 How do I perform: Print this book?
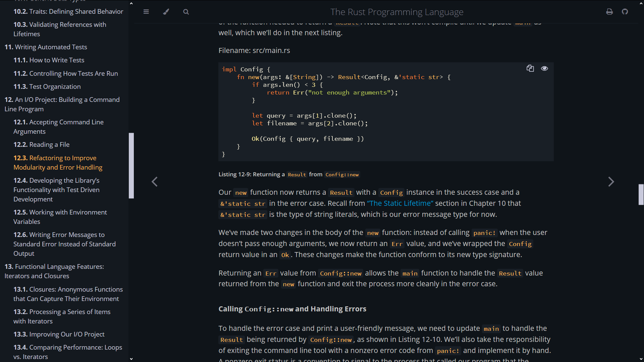click(x=609, y=12)
